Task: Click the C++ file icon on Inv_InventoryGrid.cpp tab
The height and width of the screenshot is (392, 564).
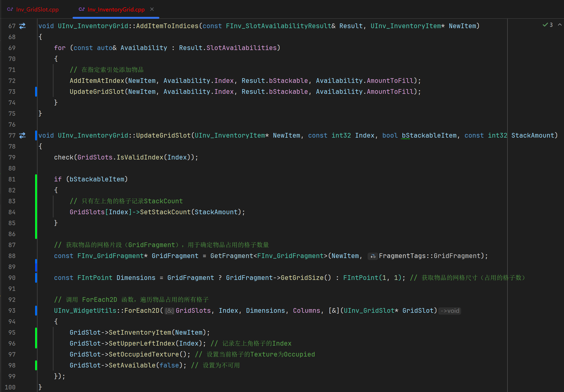Action: pos(82,9)
